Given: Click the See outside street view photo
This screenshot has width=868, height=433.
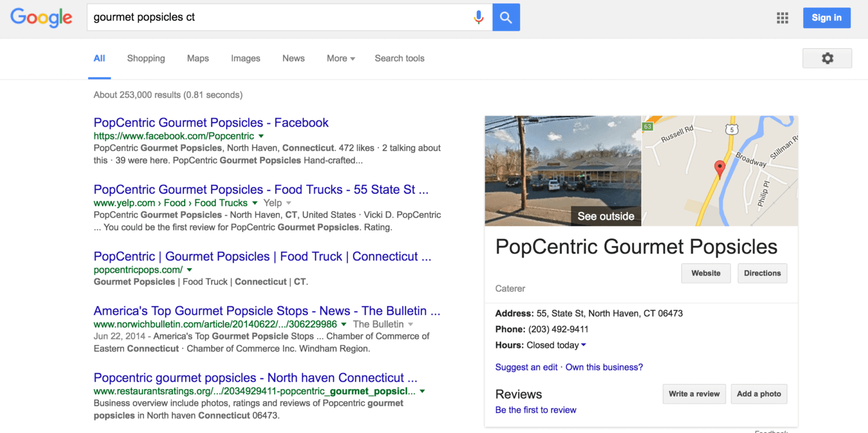Looking at the screenshot, I should (562, 171).
